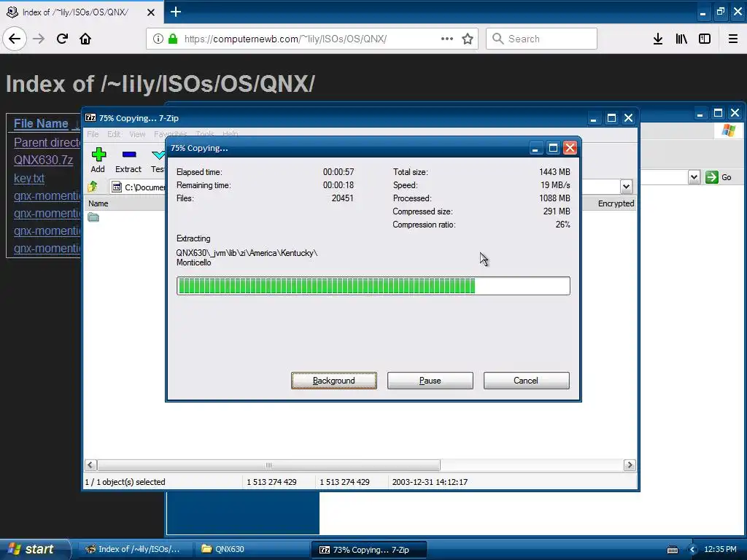Click the keyboard icon in system tray
This screenshot has width=747, height=560.
point(672,550)
